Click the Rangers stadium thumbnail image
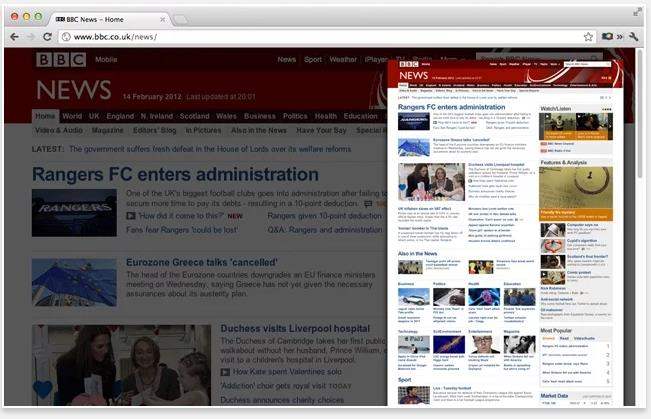 [74, 213]
